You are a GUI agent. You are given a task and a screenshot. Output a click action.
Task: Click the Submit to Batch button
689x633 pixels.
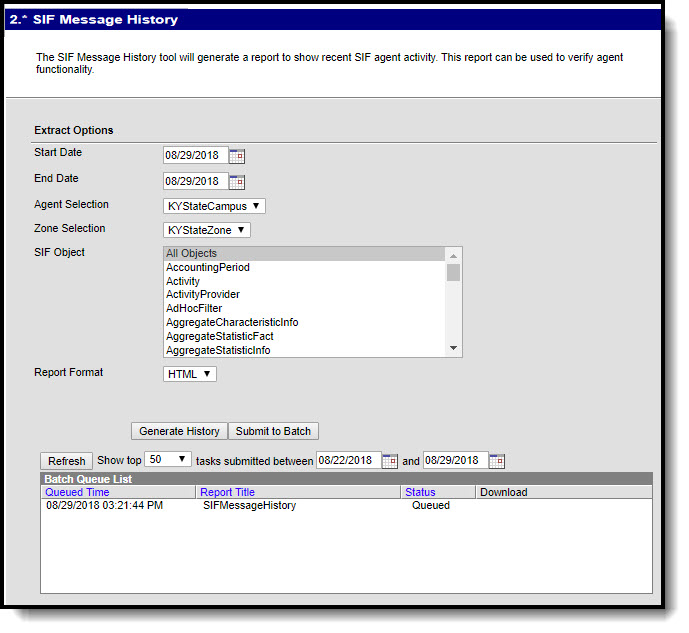tap(273, 431)
